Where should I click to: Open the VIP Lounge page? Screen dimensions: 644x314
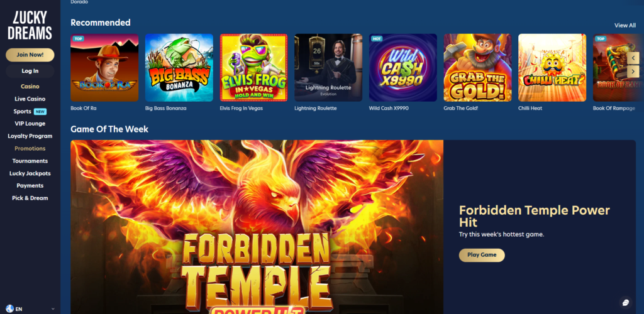coord(30,123)
